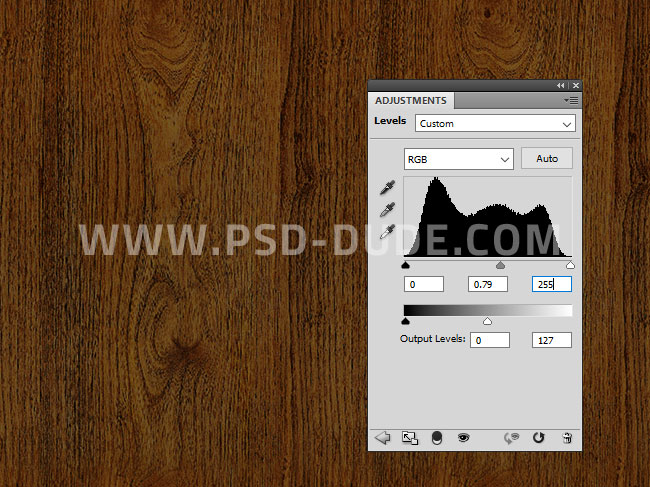The image size is (650, 487).
Task: Delete this adjustment layer trash icon
Action: click(x=567, y=438)
